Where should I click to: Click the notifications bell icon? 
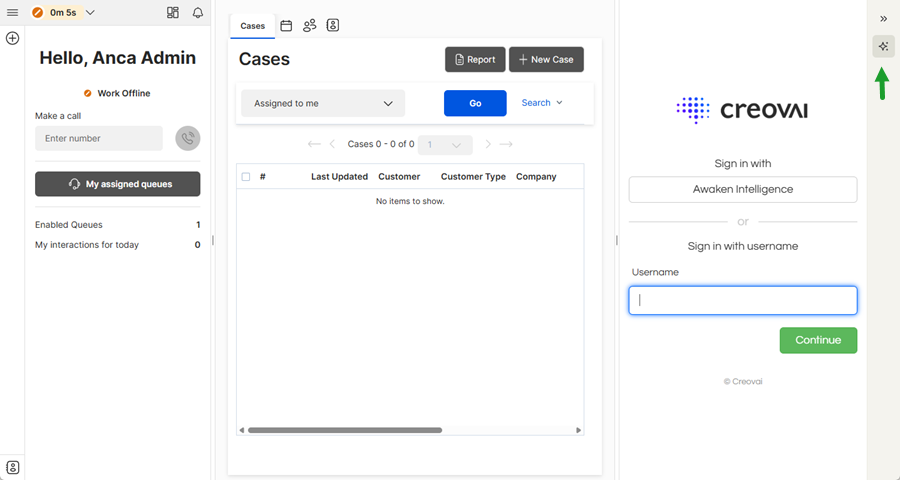198,13
